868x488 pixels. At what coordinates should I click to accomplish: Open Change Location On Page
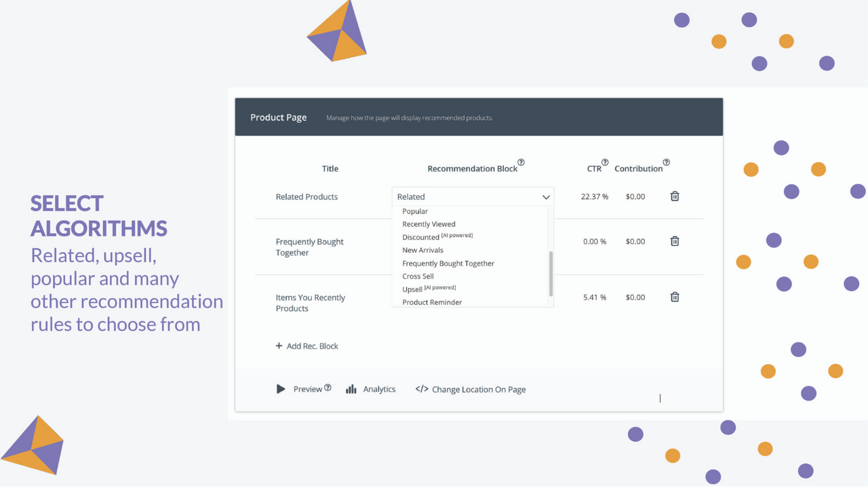click(x=479, y=389)
